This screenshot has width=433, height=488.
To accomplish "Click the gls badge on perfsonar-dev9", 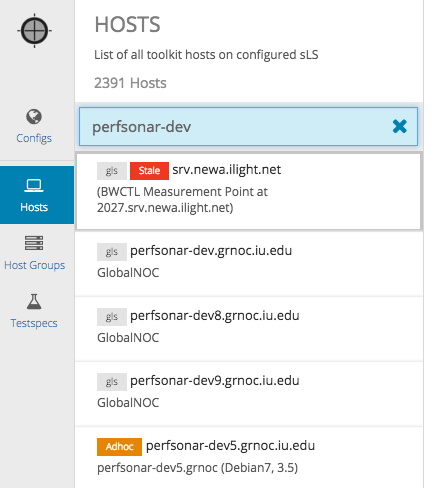I will pyautogui.click(x=112, y=382).
